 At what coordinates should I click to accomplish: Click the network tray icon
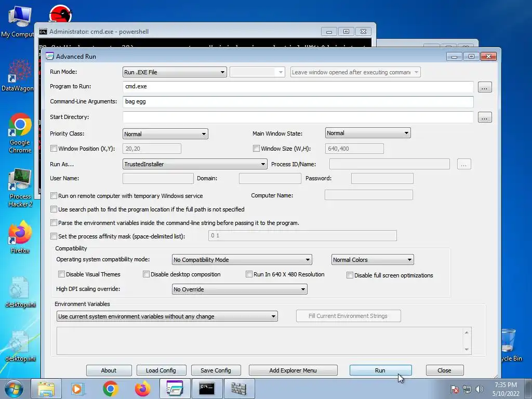(467, 389)
